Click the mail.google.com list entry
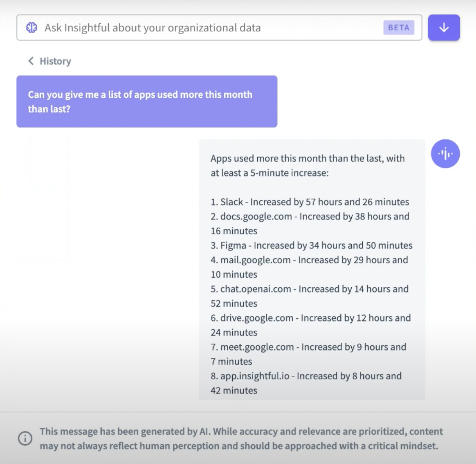 click(309, 267)
